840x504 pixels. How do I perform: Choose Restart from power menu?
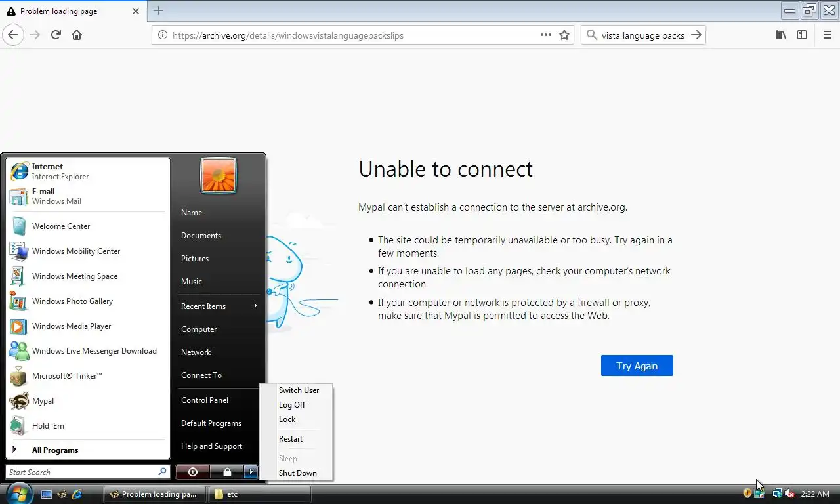pyautogui.click(x=291, y=439)
